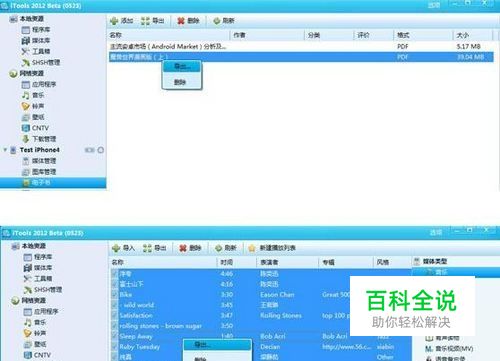Sort by 表演者 artist column
The height and width of the screenshot is (361, 500).
coord(288,262)
